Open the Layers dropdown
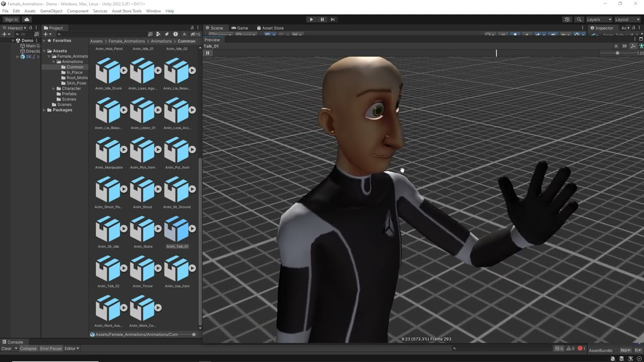This screenshot has height=362, width=644. (x=599, y=20)
